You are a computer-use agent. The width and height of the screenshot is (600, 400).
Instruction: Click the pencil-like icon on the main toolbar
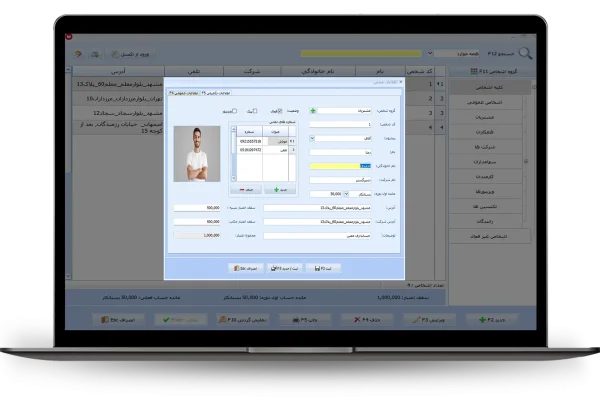coord(78,54)
